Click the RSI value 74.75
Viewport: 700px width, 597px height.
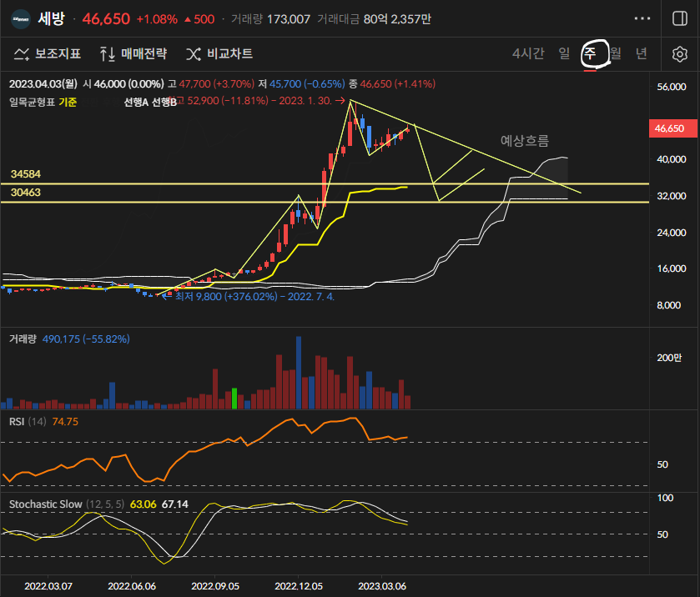click(x=65, y=422)
